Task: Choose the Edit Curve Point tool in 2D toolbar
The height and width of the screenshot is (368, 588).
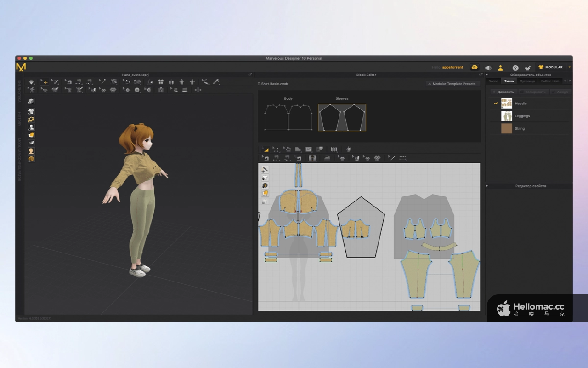Action: click(x=276, y=149)
